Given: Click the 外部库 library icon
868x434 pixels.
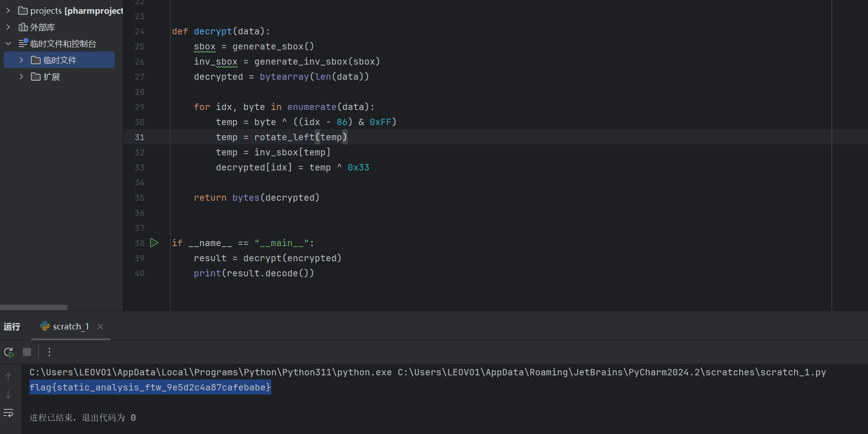Looking at the screenshot, I should tap(23, 27).
